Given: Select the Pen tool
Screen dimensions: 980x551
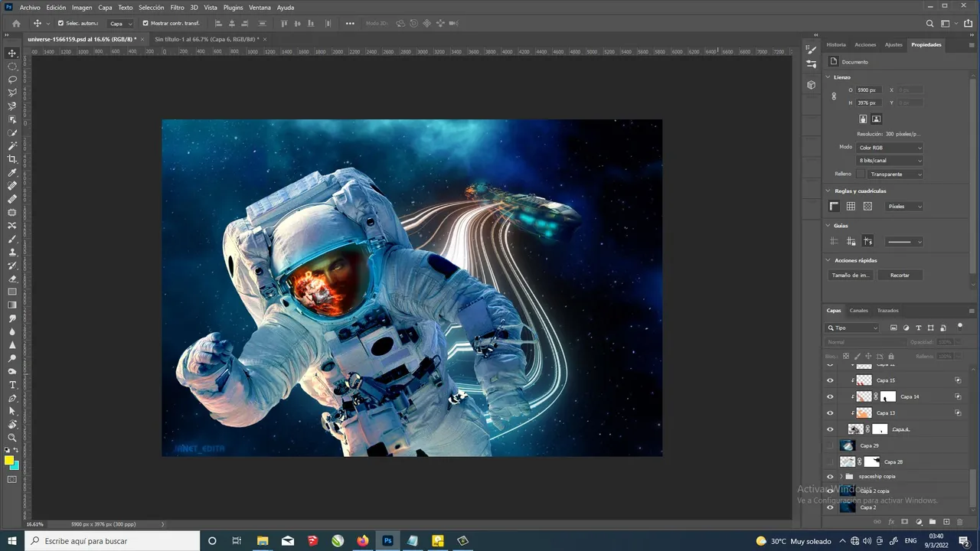Looking at the screenshot, I should click(x=12, y=398).
